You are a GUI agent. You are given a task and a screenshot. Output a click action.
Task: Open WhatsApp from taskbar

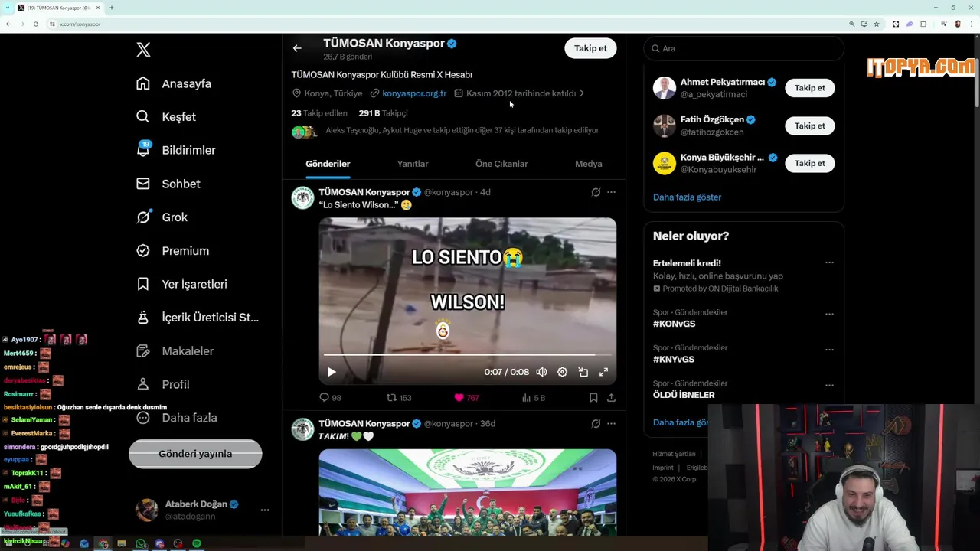tap(141, 543)
